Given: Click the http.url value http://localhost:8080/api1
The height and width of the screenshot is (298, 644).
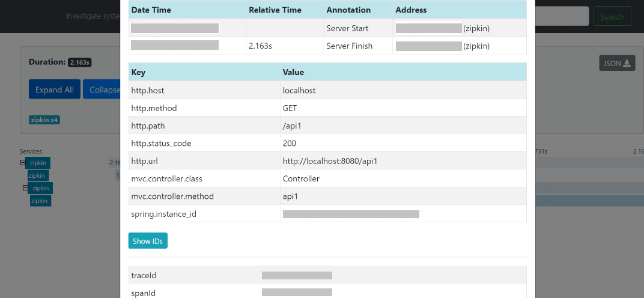Looking at the screenshot, I should coord(330,161).
